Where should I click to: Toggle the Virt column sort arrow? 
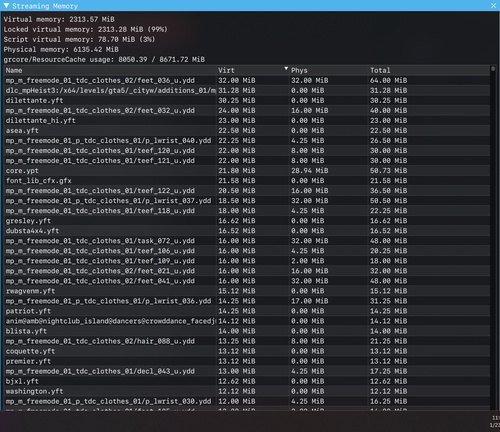click(x=286, y=69)
